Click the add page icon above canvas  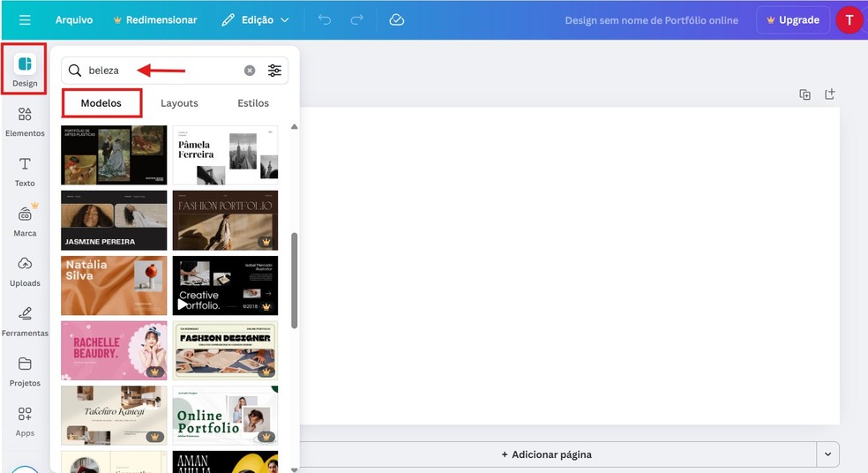(x=829, y=94)
